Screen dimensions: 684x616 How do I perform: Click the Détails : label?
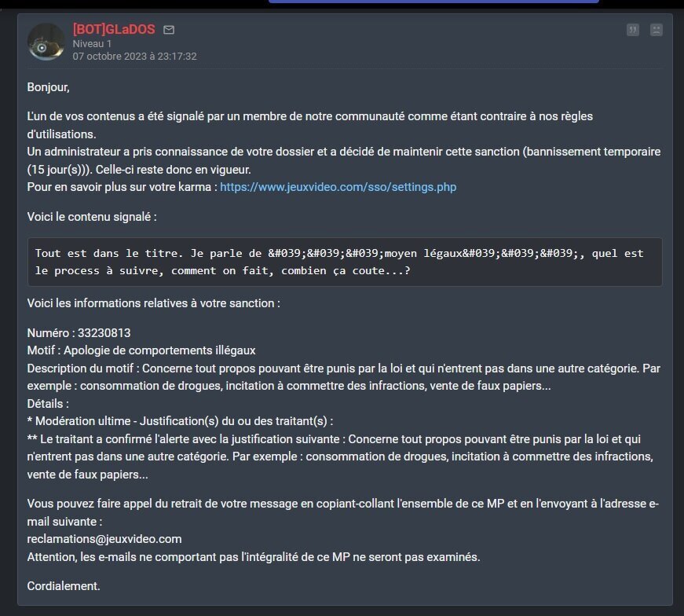pos(48,404)
